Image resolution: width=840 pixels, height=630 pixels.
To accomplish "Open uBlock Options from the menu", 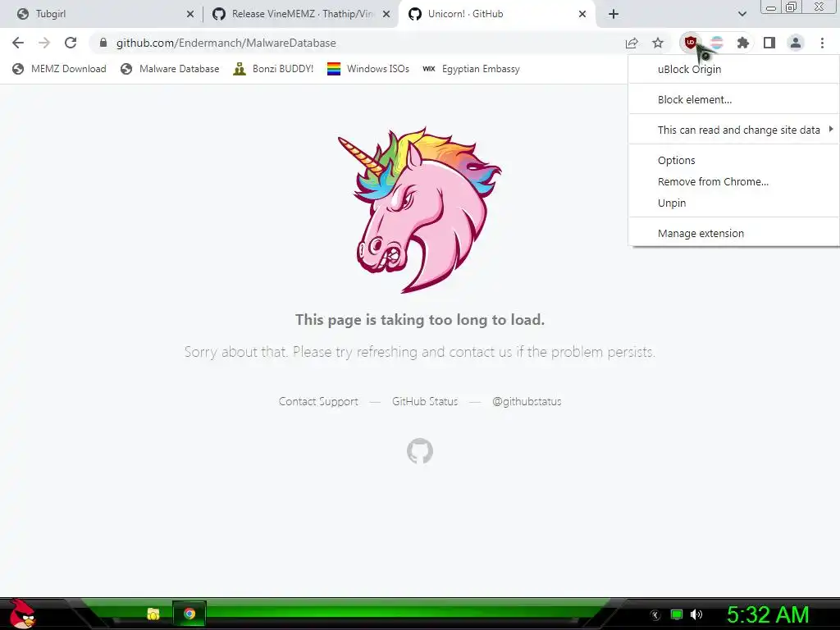I will (x=734, y=160).
